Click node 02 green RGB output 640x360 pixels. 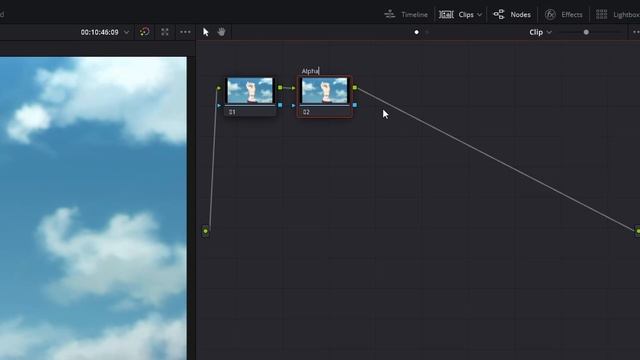point(355,87)
